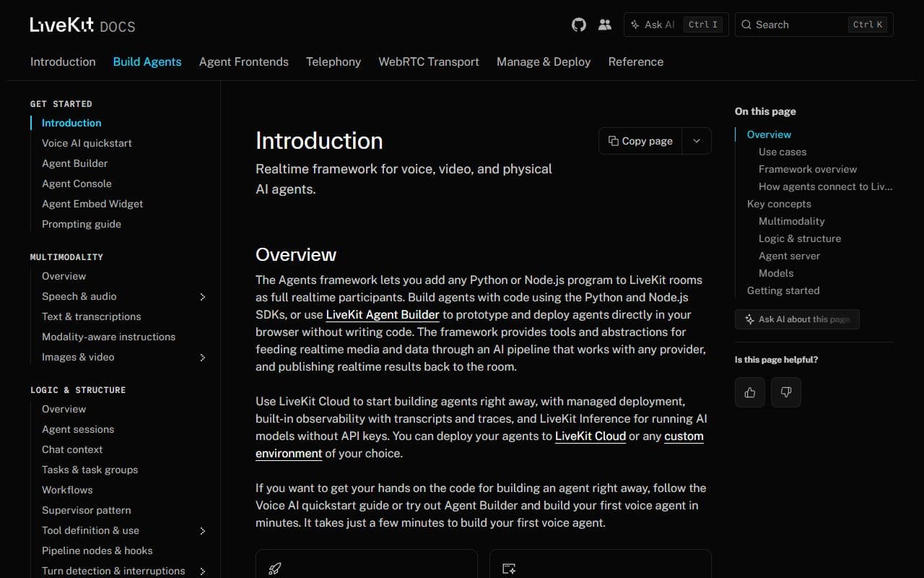Image resolution: width=924 pixels, height=578 pixels.
Task: Jump to Models section
Action: tap(776, 273)
